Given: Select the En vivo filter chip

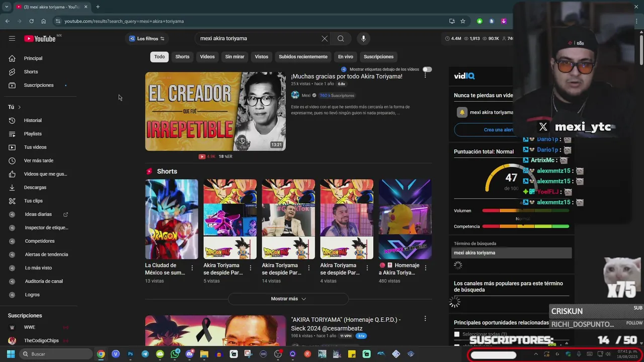Looking at the screenshot, I should coord(346,57).
